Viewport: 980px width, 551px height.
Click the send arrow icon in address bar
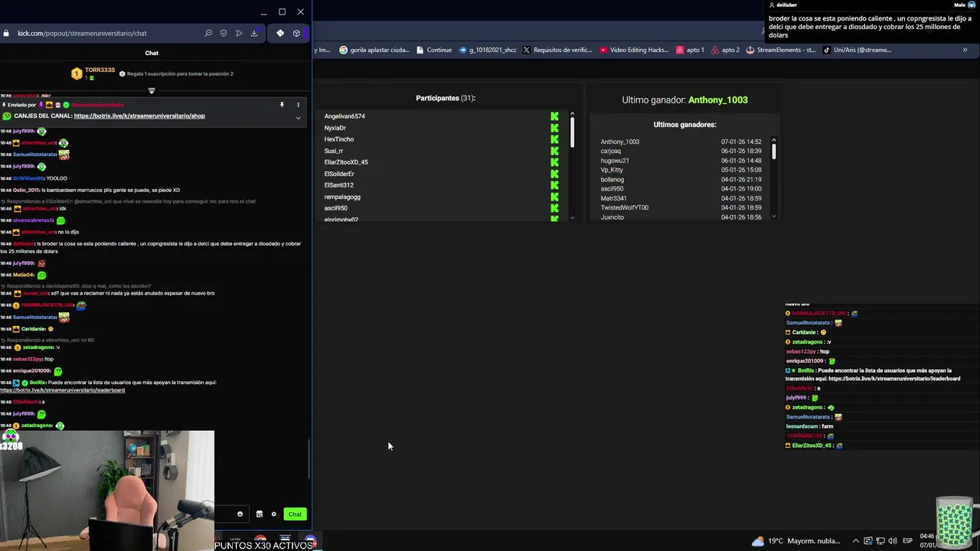click(x=239, y=33)
